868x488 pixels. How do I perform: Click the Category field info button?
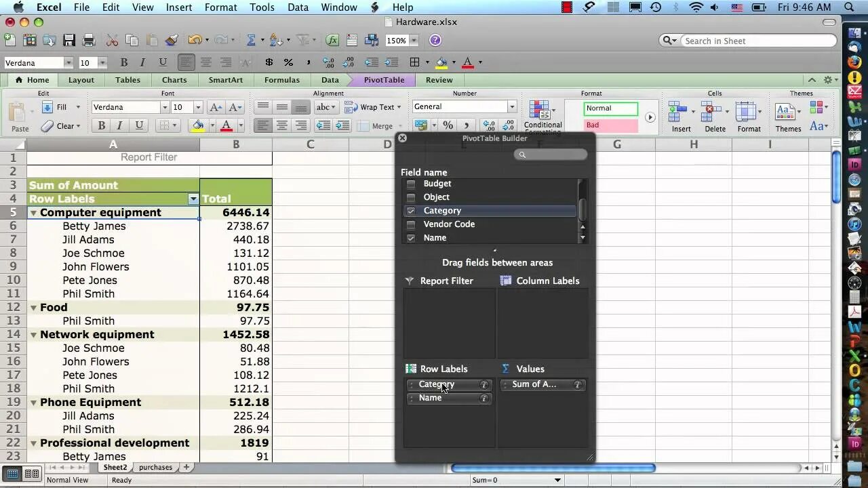tap(484, 385)
